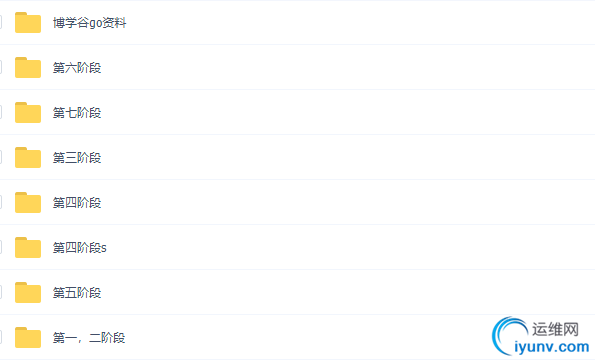Viewport: 595px width, 363px height.
Task: Tick the checkbox beside 第四阶段s
Action: (x=0, y=247)
